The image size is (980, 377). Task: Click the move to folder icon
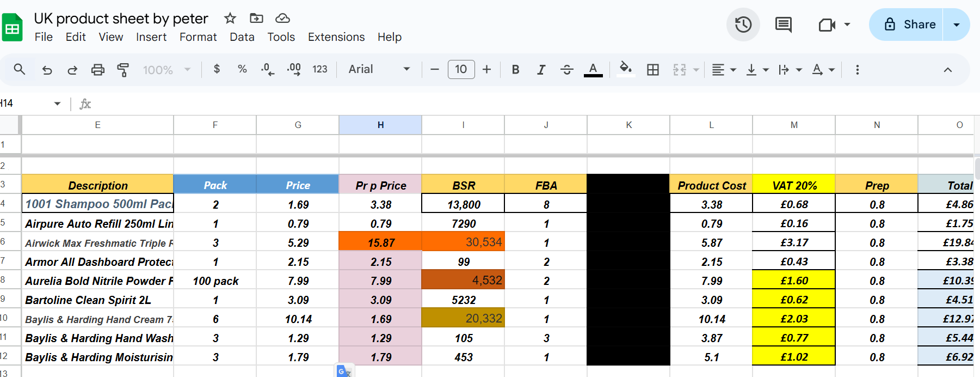(x=256, y=19)
